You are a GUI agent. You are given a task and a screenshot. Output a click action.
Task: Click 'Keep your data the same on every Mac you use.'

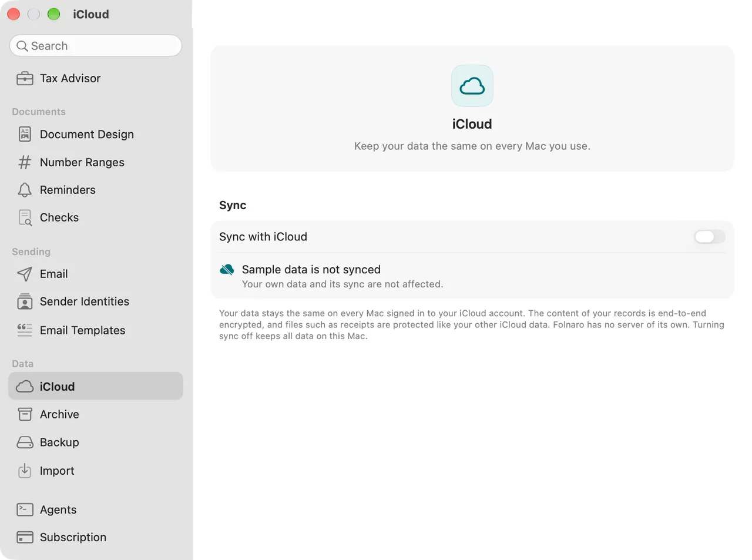472,146
